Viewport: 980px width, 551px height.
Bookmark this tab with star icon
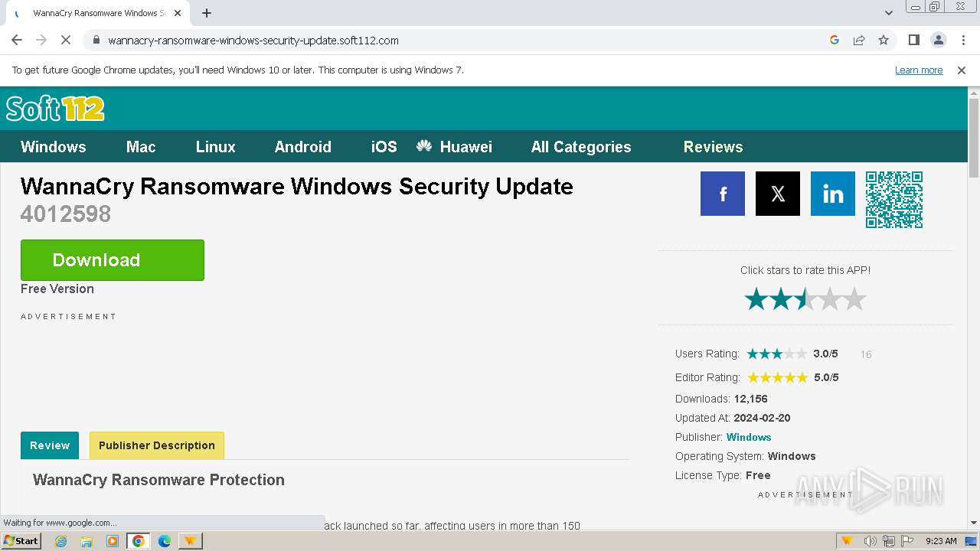[884, 40]
